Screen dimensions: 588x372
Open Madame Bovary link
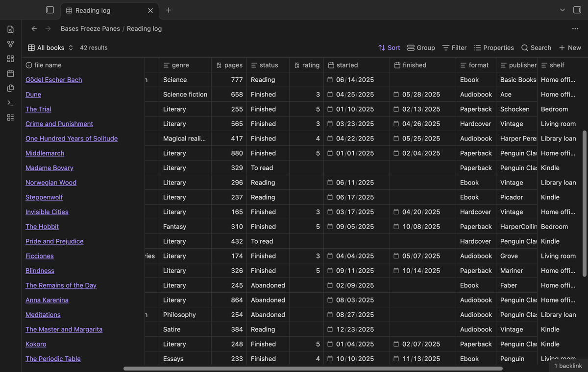49,168
